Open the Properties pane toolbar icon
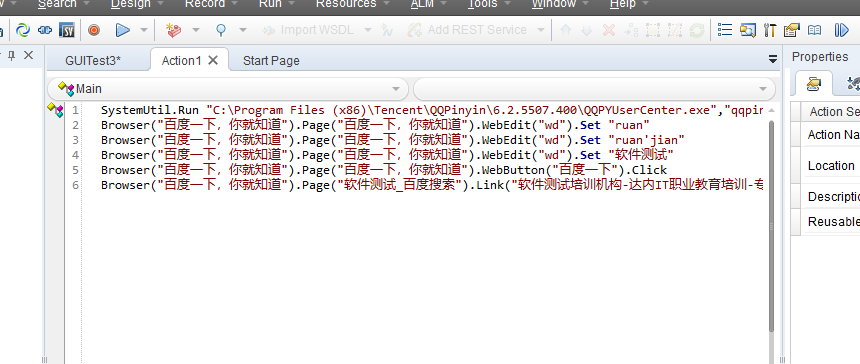This screenshot has height=364, width=860. pos(791,30)
